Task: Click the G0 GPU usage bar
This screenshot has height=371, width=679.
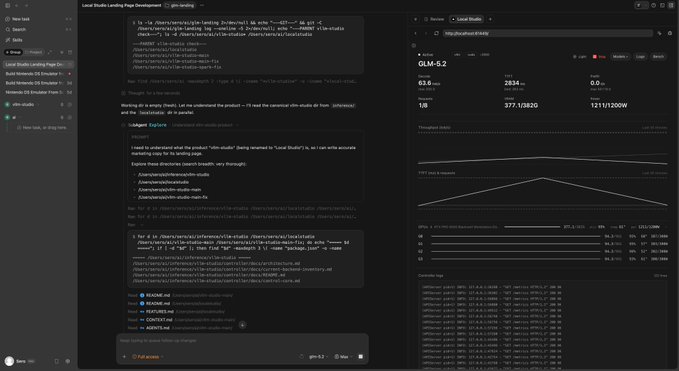Action: coord(516,236)
